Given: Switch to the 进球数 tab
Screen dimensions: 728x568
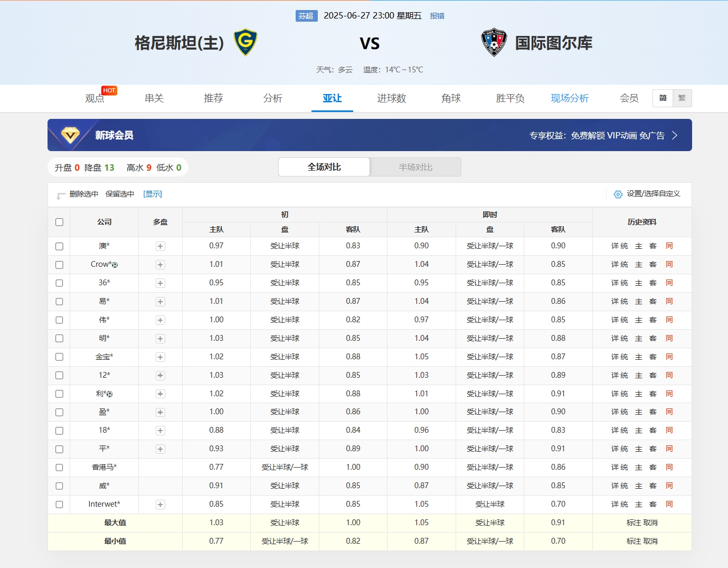Looking at the screenshot, I should 392,98.
